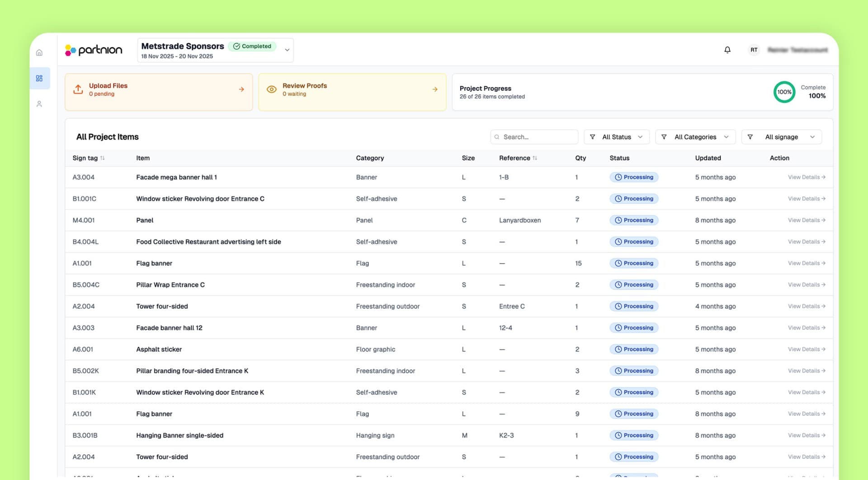Click the Item column header

coord(143,158)
